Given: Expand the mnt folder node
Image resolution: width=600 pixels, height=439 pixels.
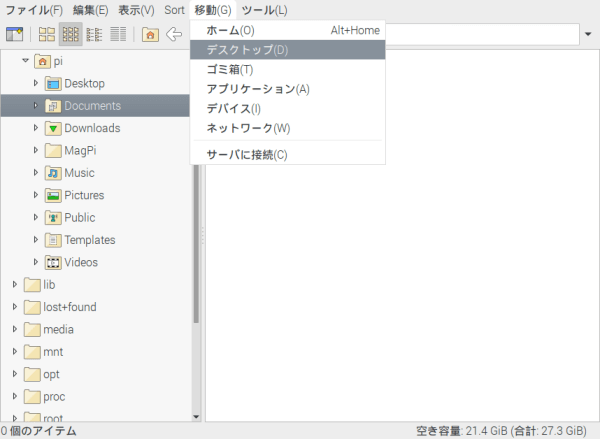Looking at the screenshot, I should pyautogui.click(x=15, y=351).
